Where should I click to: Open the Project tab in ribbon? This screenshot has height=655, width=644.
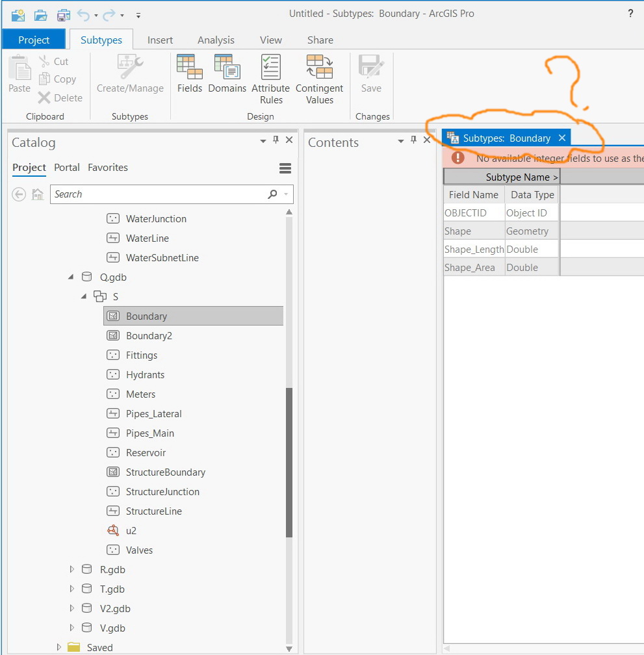click(34, 40)
